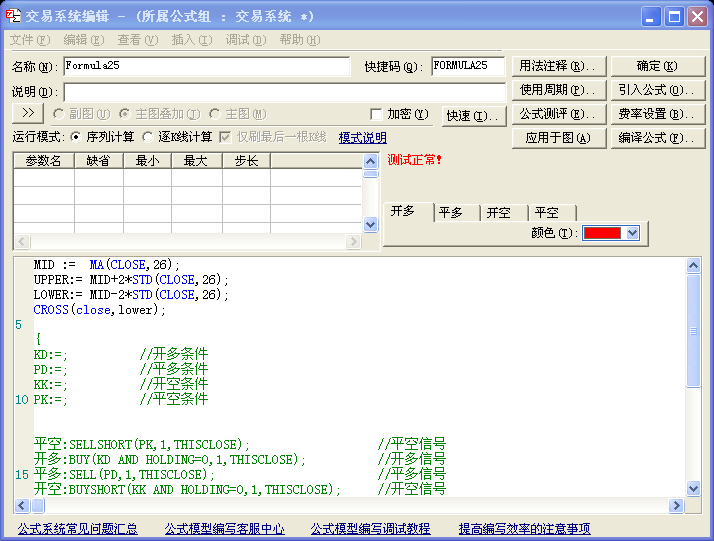Open the 颜色(T) dropdown arrow
Screen dimensions: 714x541
click(632, 233)
